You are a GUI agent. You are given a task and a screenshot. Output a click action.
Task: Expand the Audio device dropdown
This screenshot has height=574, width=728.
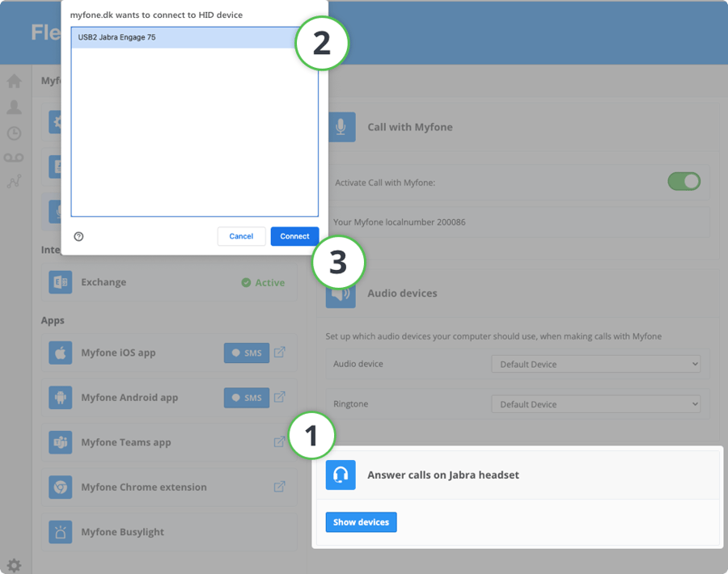pos(595,364)
